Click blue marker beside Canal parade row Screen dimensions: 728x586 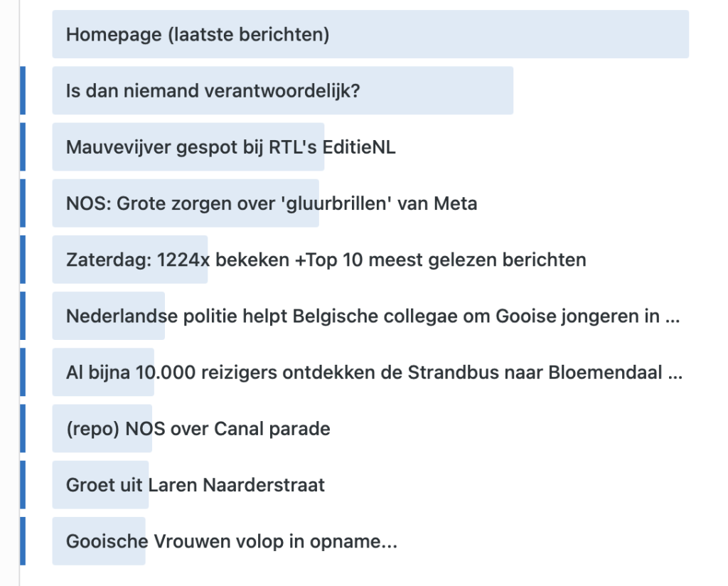point(23,429)
